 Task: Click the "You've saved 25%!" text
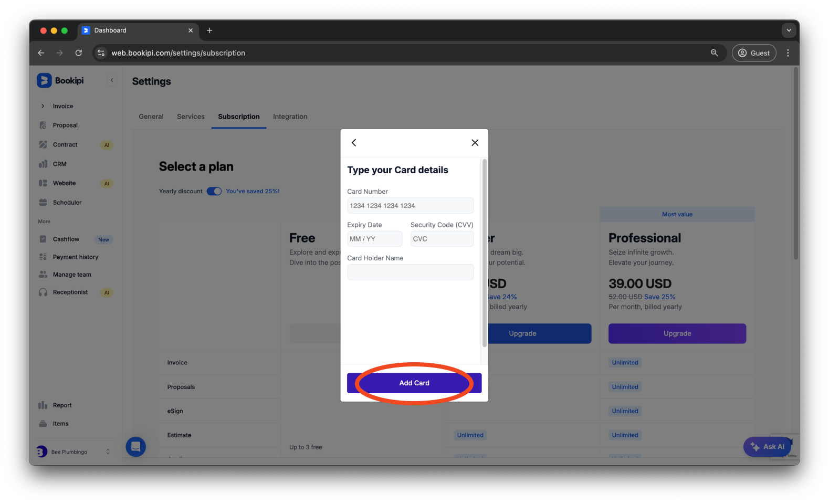[253, 192]
